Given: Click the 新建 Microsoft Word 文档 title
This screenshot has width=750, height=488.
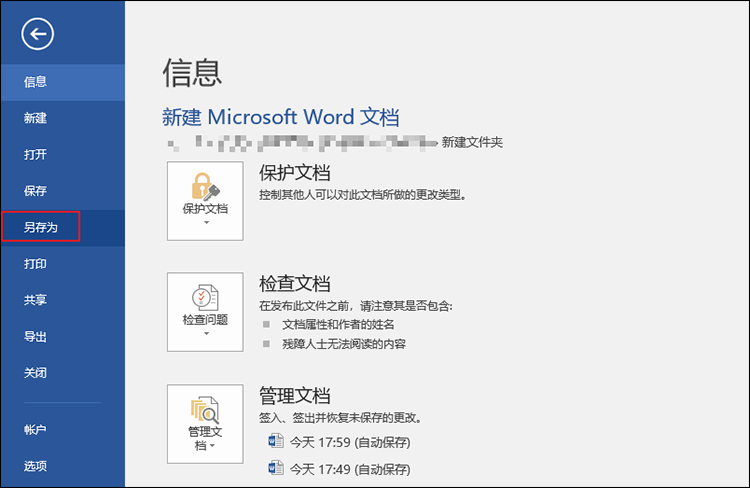Looking at the screenshot, I should tap(280, 117).
